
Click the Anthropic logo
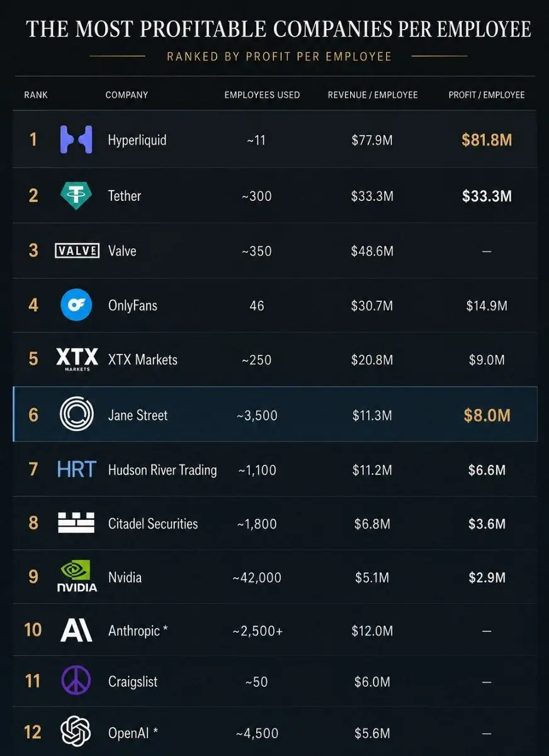coord(76,630)
